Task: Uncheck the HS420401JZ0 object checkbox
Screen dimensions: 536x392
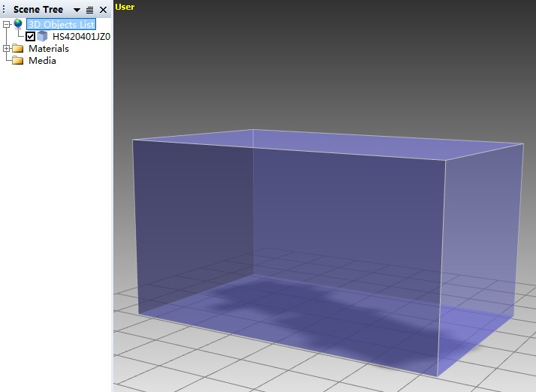Action: (31, 36)
